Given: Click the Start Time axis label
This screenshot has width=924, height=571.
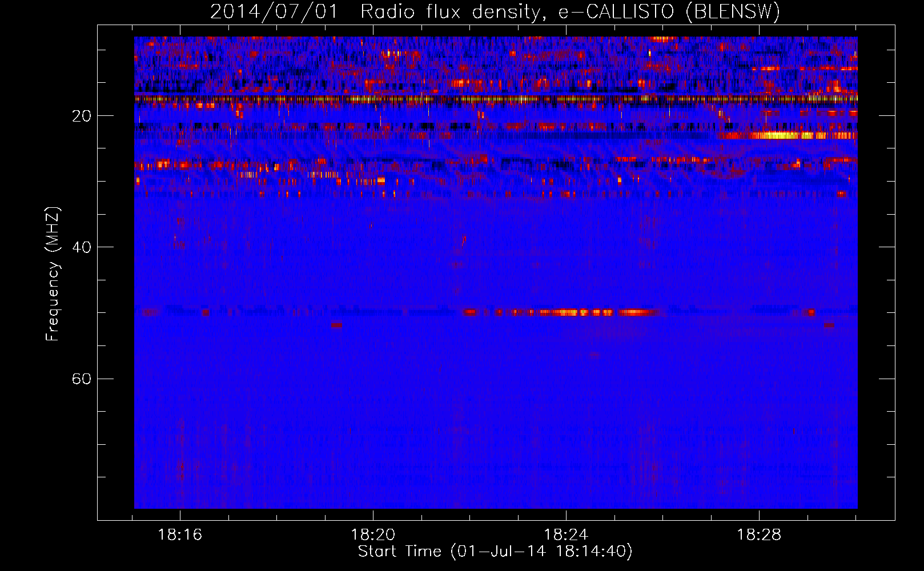Looking at the screenshot, I should (495, 552).
